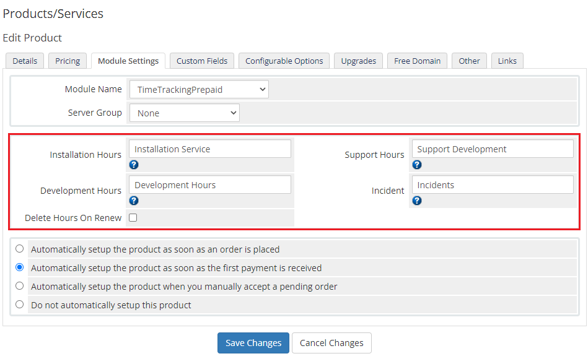Switch to the Upgrades tab
The width and height of the screenshot is (588, 364).
pos(359,61)
